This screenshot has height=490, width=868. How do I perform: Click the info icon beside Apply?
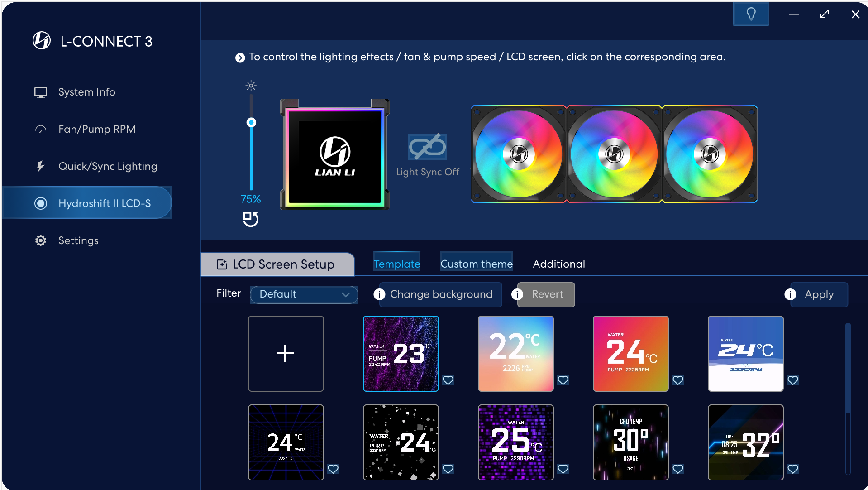[x=790, y=294]
